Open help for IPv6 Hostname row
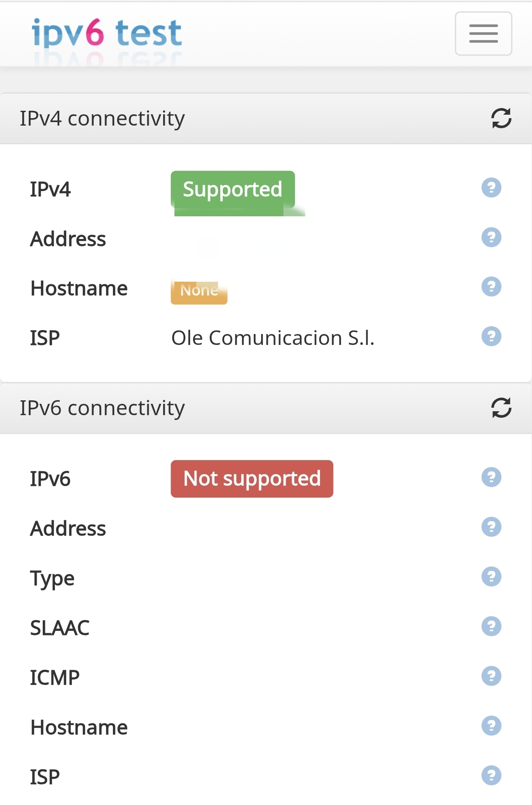Screen dimensions: 532x805 (x=491, y=726)
